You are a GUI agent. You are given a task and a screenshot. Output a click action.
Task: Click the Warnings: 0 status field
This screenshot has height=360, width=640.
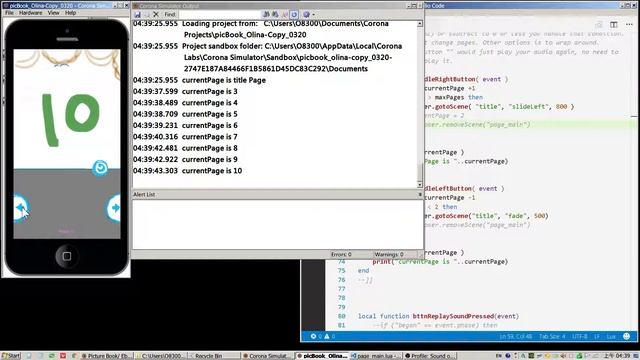tap(389, 254)
